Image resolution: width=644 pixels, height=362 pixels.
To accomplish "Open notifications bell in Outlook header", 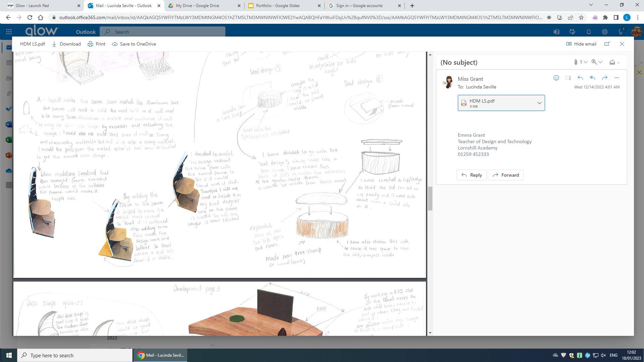I will pos(589,32).
